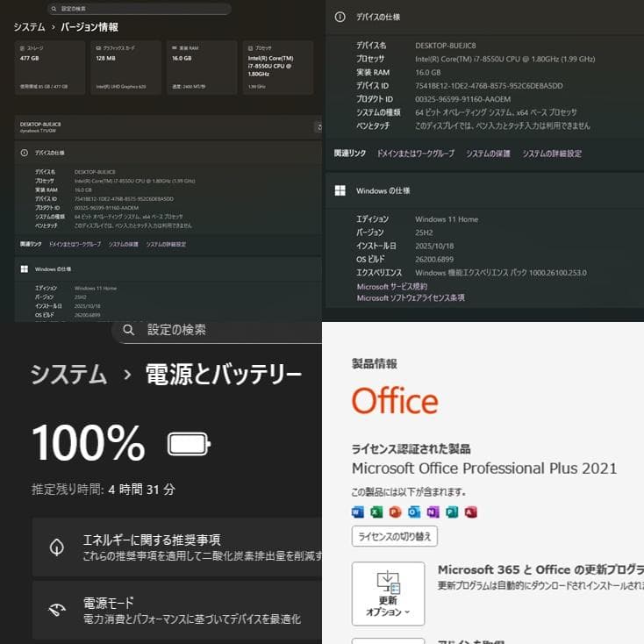Open the Microsoft ソフトウェアライセンス条項 link
The height and width of the screenshot is (644, 644).
[411, 297]
